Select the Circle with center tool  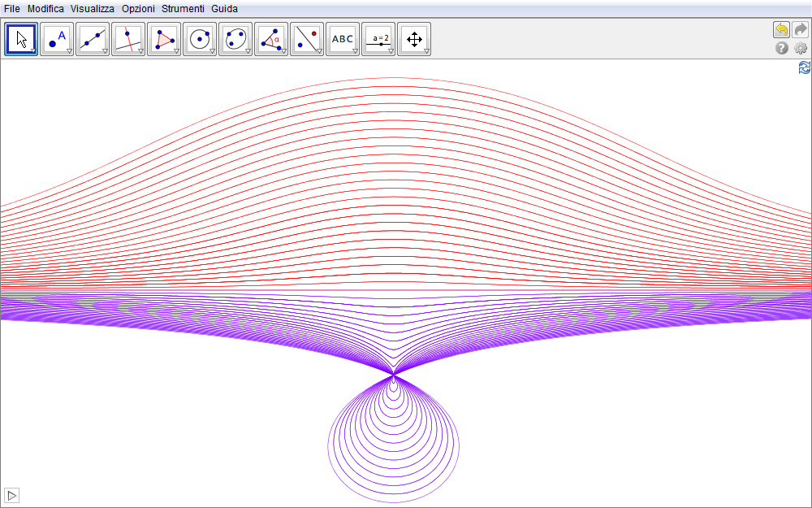pyautogui.click(x=200, y=38)
